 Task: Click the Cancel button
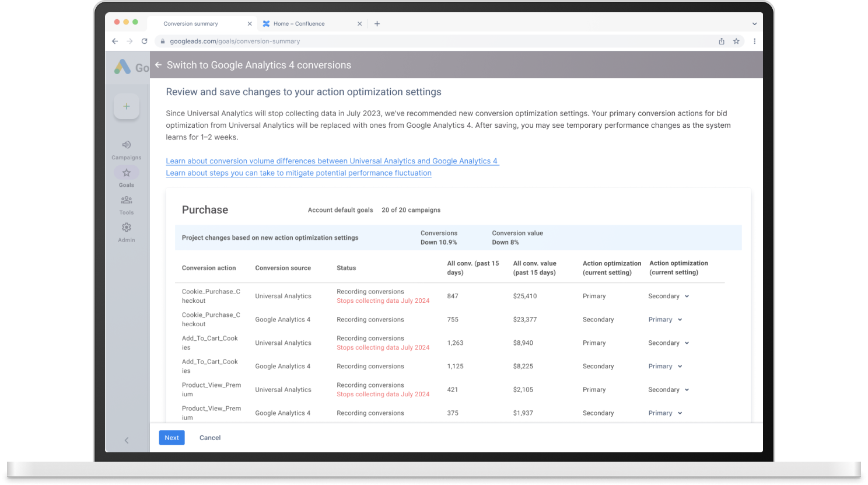pos(210,438)
